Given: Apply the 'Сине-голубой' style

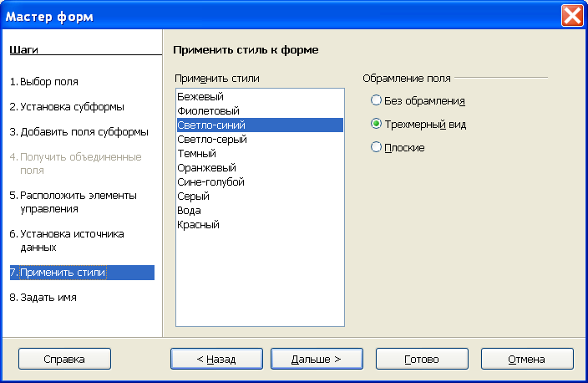Looking at the screenshot, I should click(260, 182).
